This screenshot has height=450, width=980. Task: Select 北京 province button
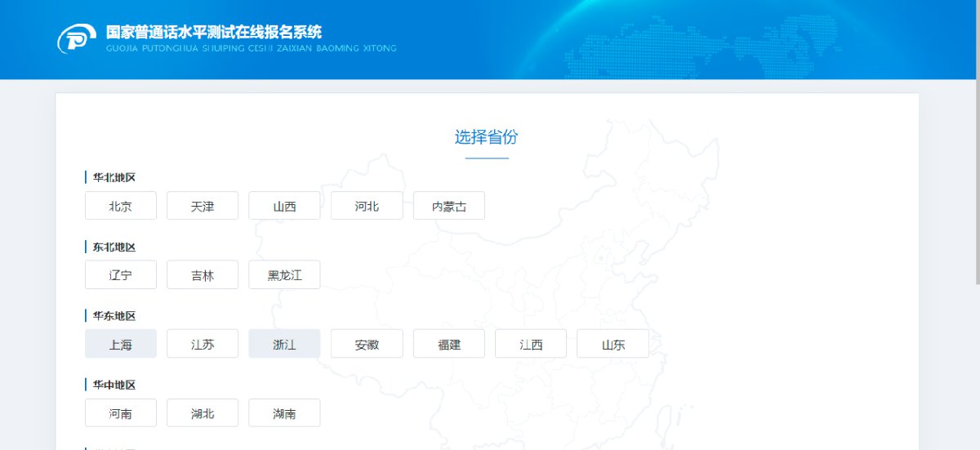click(x=121, y=206)
